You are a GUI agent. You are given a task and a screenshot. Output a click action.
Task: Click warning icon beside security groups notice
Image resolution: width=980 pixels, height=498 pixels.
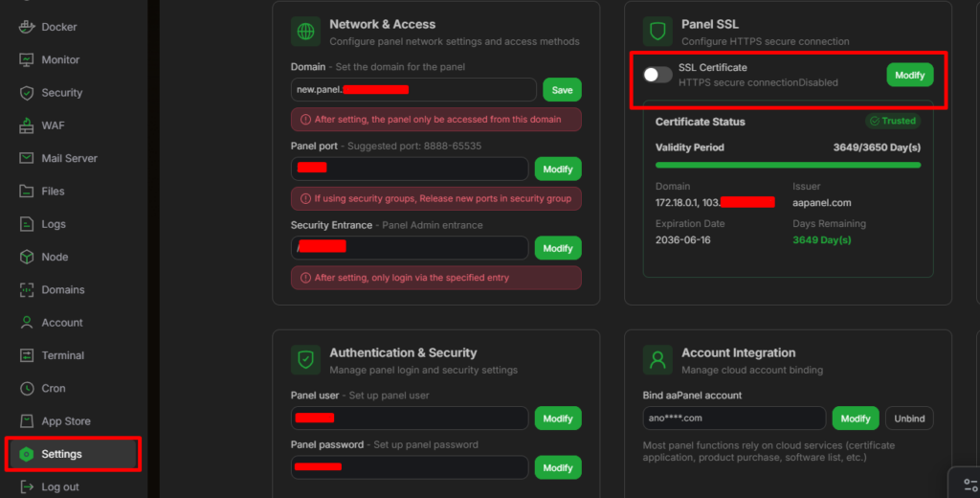tap(305, 199)
